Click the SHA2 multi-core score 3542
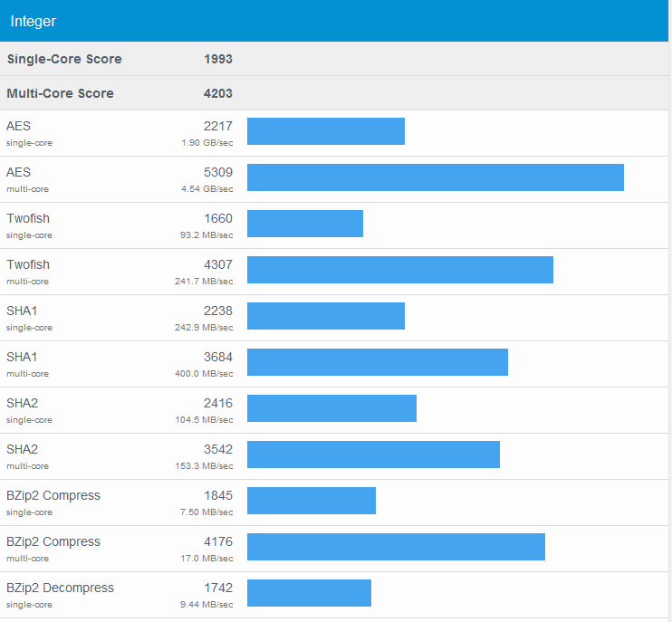The width and height of the screenshot is (672, 622). tap(217, 449)
